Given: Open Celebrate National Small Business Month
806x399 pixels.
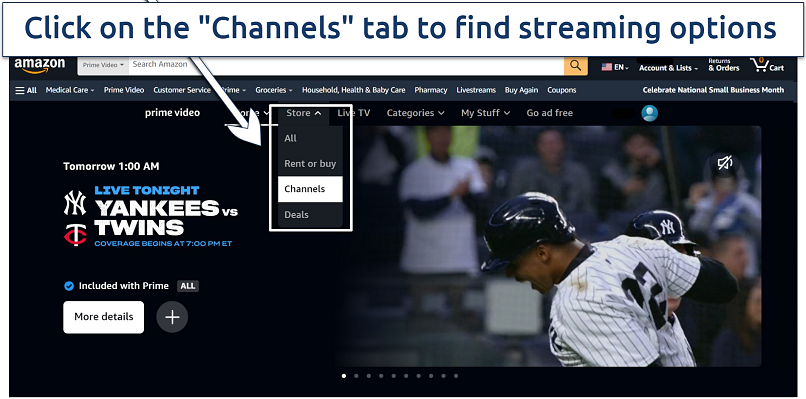Looking at the screenshot, I should click(x=713, y=90).
